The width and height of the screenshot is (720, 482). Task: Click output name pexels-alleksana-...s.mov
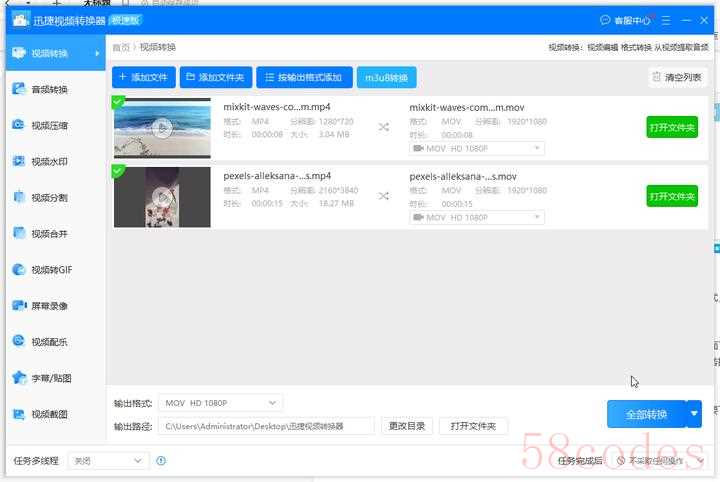point(463,176)
